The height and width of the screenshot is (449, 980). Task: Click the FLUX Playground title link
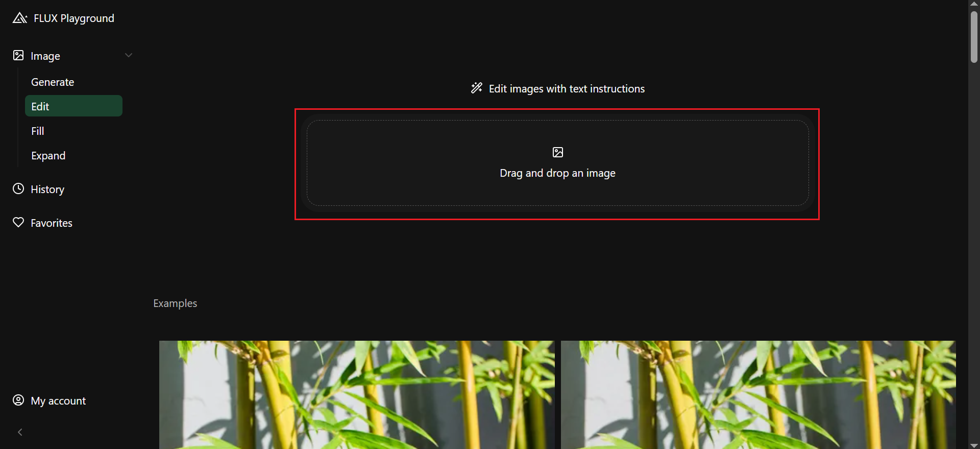[x=74, y=18]
